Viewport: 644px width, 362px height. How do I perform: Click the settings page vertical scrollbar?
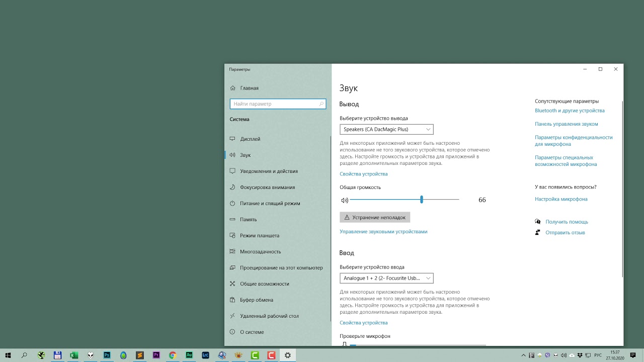(622, 189)
